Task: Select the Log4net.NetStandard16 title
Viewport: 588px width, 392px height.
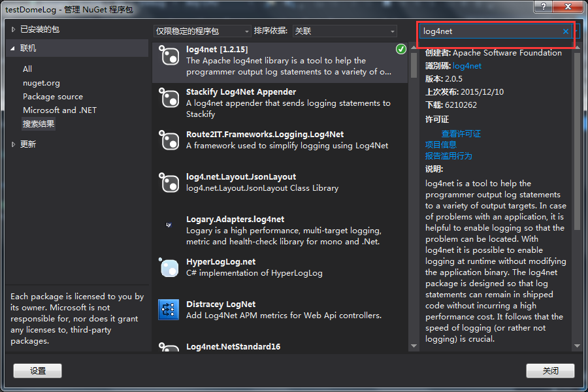Action: point(233,347)
